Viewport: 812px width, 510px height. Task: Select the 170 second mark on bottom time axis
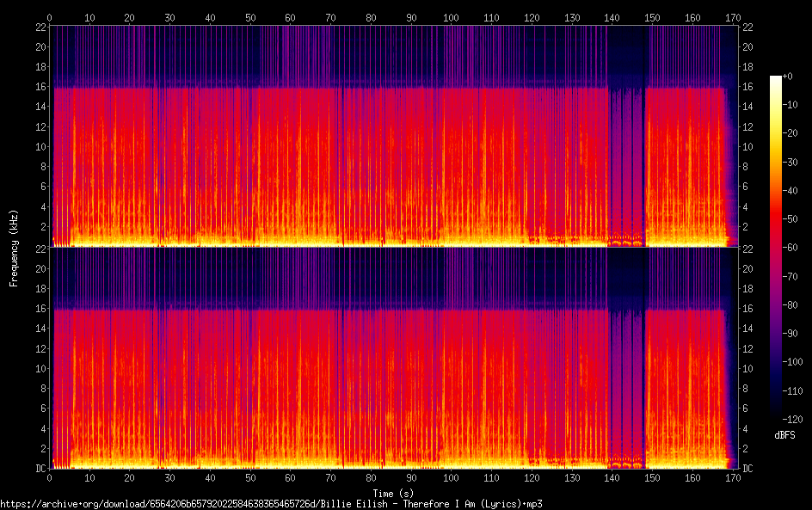[732, 477]
